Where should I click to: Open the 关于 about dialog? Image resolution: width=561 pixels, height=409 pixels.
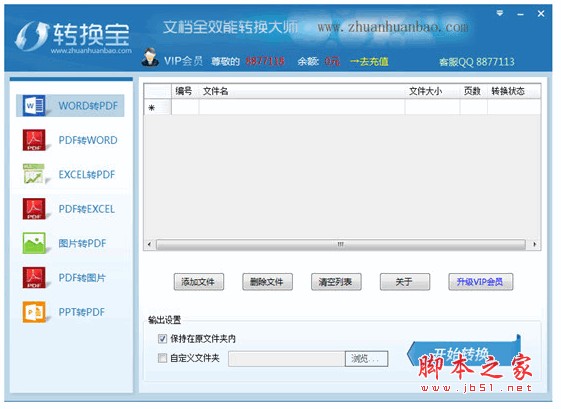coord(405,282)
